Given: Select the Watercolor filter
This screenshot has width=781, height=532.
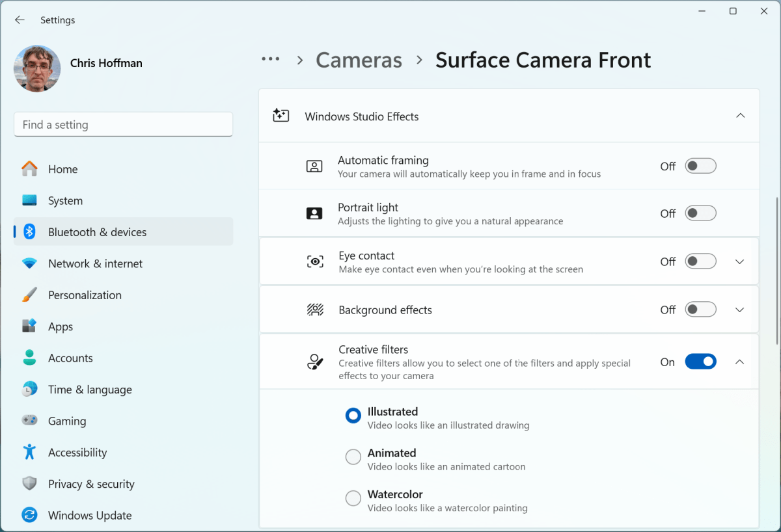Looking at the screenshot, I should [x=353, y=498].
